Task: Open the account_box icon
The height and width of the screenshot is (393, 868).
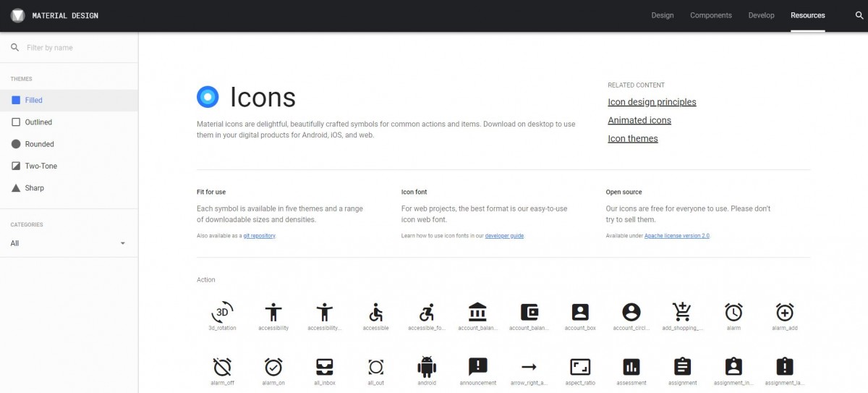Action: (580, 312)
